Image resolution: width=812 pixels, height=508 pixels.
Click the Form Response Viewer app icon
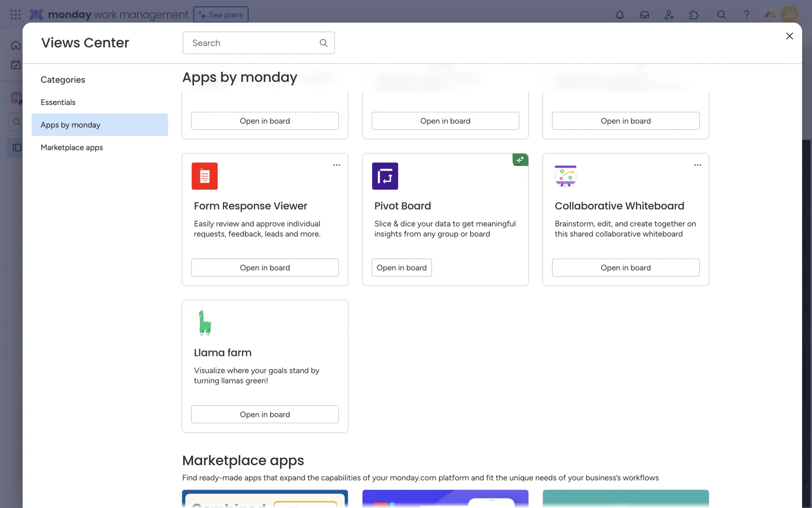tap(205, 176)
